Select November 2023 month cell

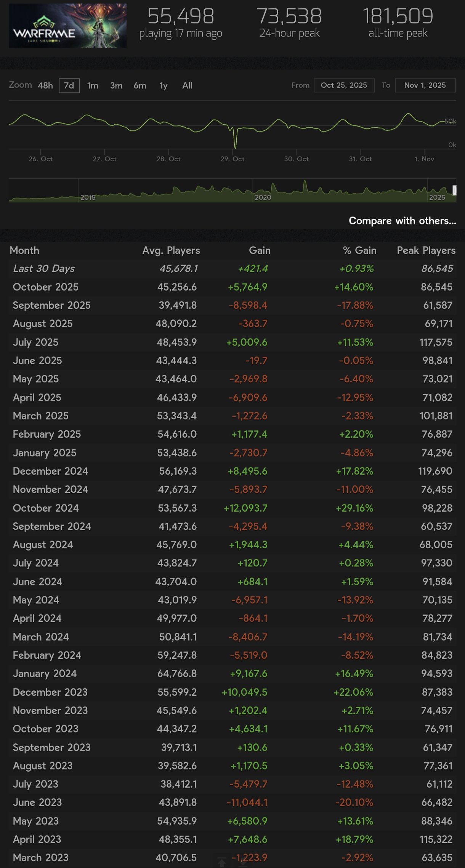pos(50,711)
